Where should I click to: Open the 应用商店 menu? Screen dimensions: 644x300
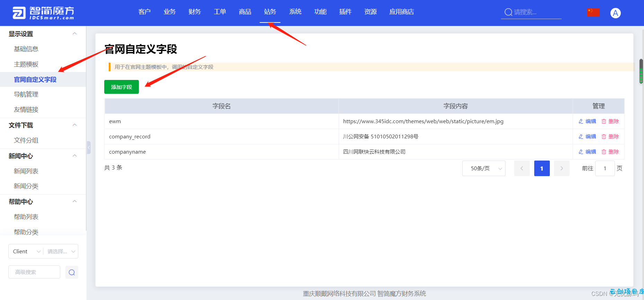pos(402,12)
